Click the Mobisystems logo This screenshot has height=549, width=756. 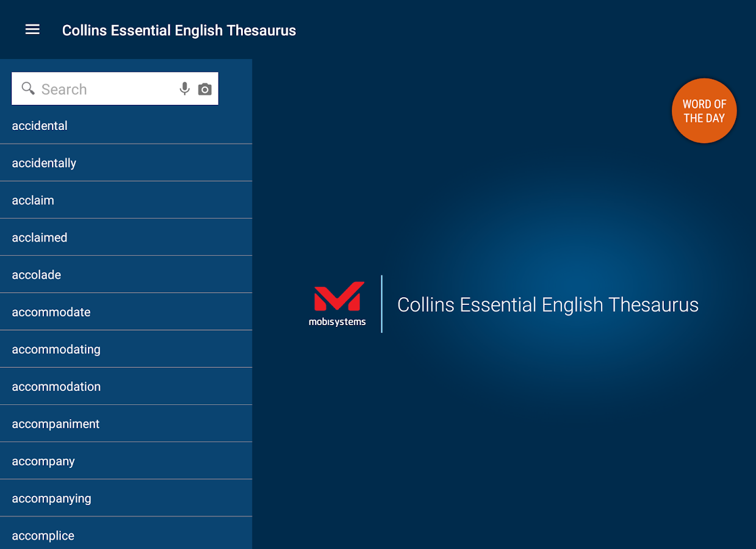tap(337, 304)
